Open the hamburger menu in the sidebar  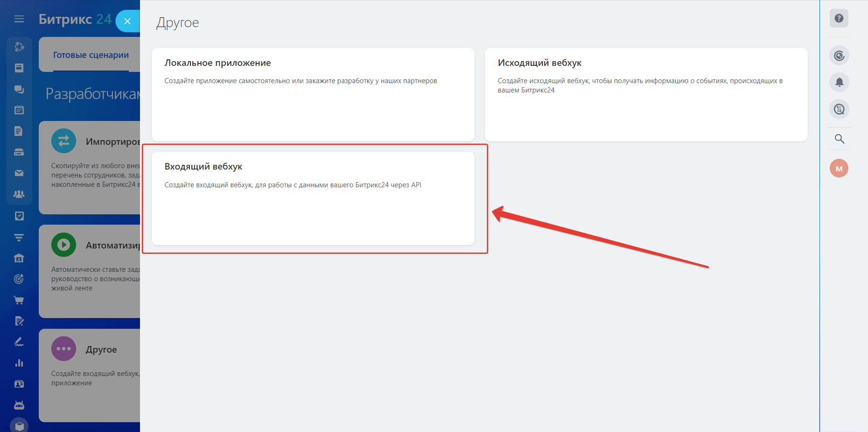click(19, 19)
